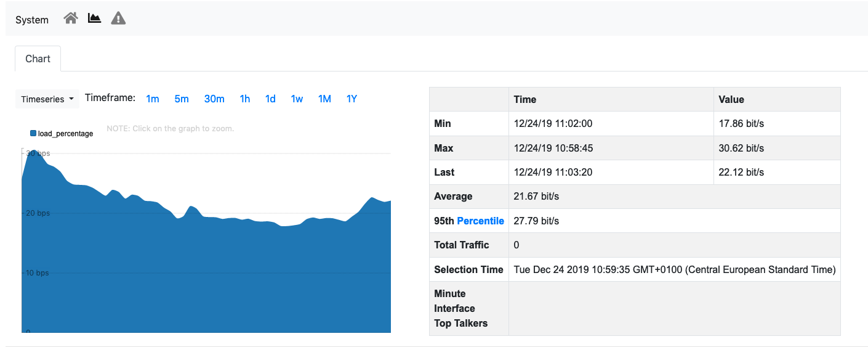Click the Total Traffic row label
This screenshot has height=347, width=868.
[462, 245]
